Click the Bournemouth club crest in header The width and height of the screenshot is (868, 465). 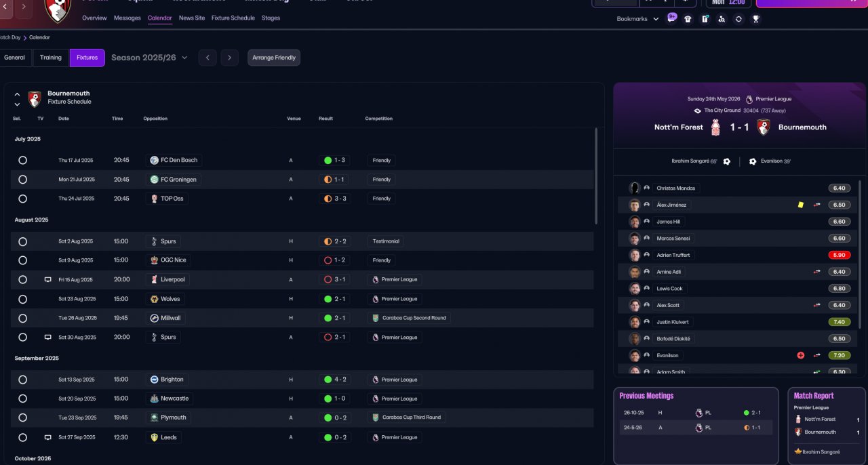pyautogui.click(x=58, y=10)
